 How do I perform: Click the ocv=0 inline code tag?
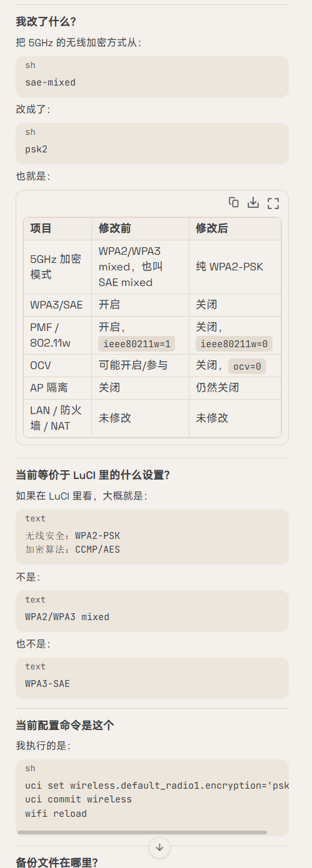(247, 366)
